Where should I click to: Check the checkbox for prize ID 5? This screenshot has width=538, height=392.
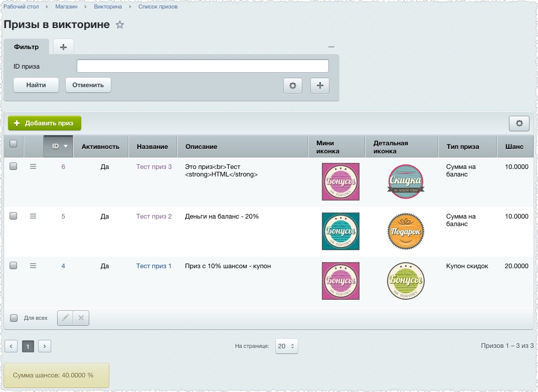point(14,216)
